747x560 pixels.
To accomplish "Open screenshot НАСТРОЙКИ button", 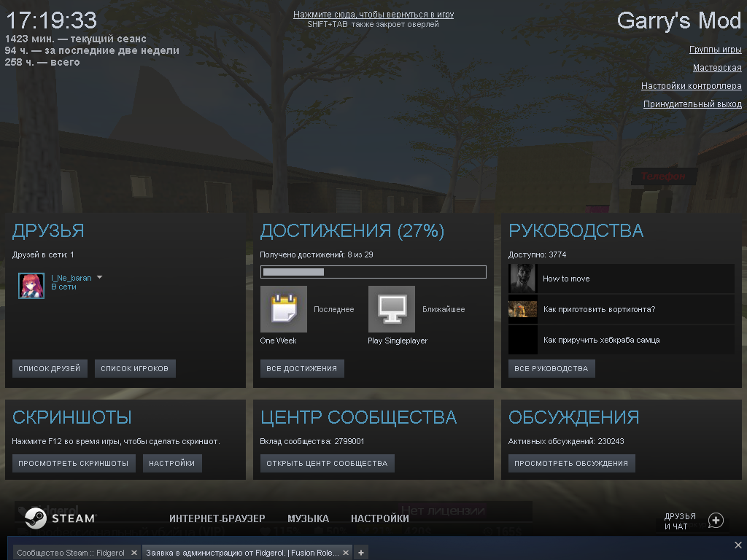I will [x=172, y=463].
